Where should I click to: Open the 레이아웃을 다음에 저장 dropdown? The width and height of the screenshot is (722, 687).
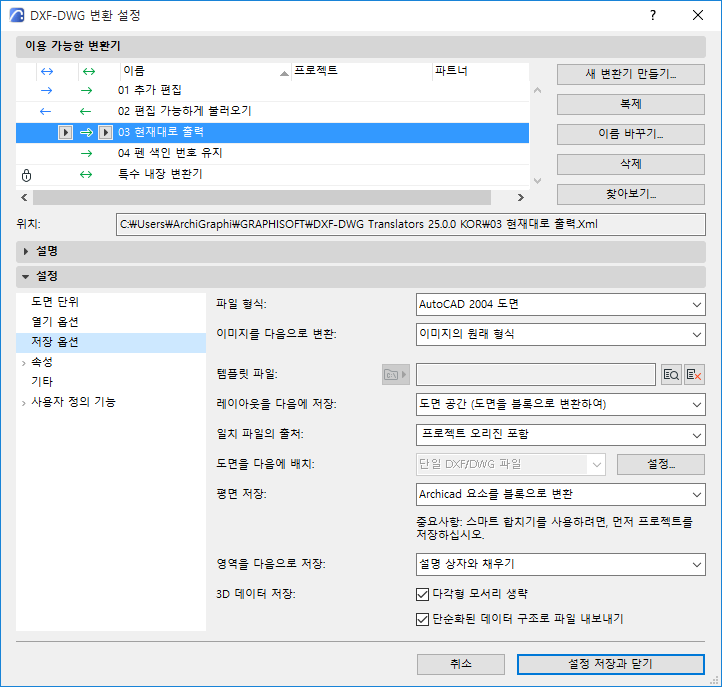coord(560,404)
